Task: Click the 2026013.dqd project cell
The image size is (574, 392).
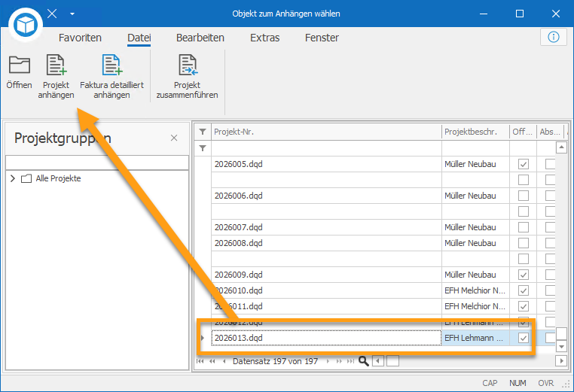Action: (x=326, y=338)
